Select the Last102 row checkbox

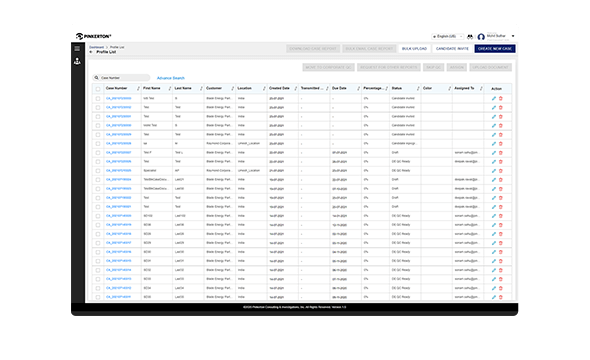[x=98, y=216]
